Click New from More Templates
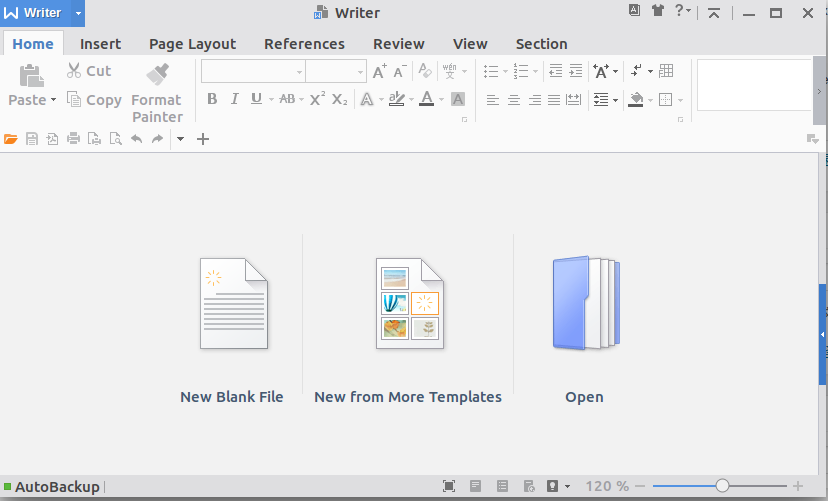Screen dimensions: 828x501 408,331
